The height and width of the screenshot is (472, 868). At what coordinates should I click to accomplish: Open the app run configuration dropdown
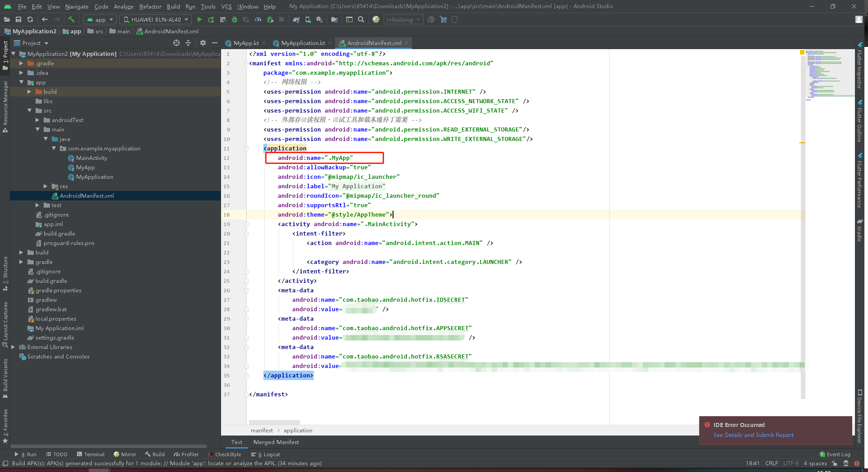pos(100,19)
